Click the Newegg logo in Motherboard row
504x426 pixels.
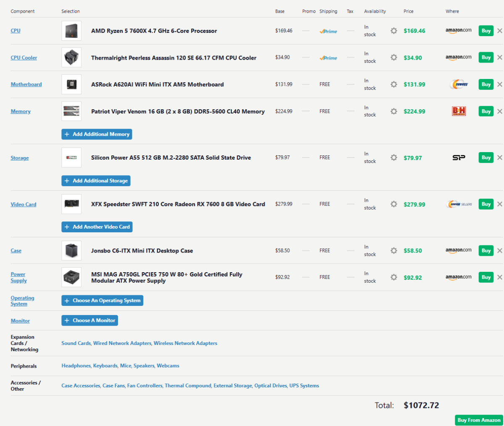459,84
